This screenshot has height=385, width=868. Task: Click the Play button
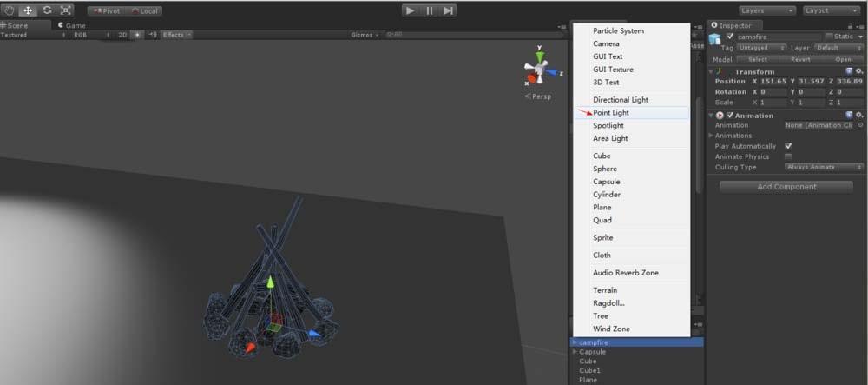pos(411,10)
